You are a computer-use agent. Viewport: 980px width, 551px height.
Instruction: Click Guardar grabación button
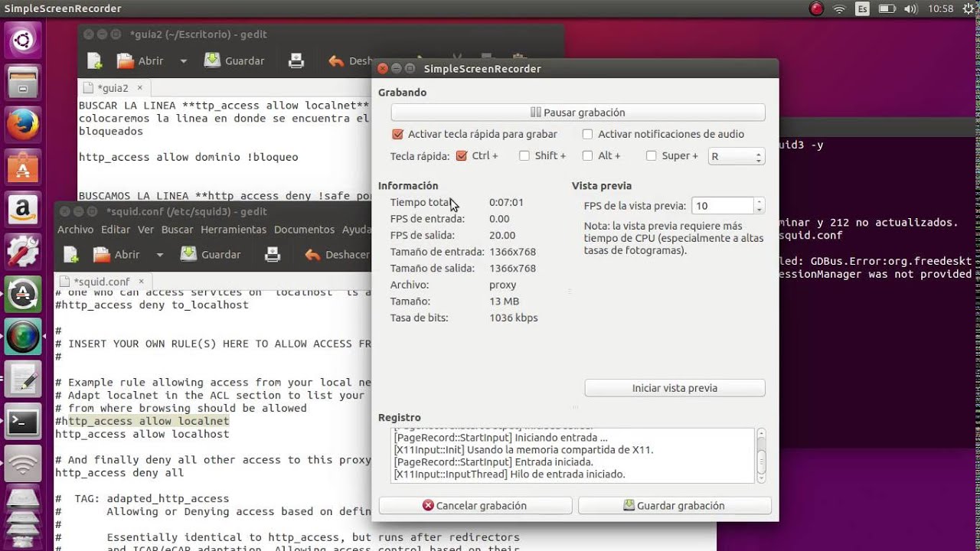tap(675, 506)
